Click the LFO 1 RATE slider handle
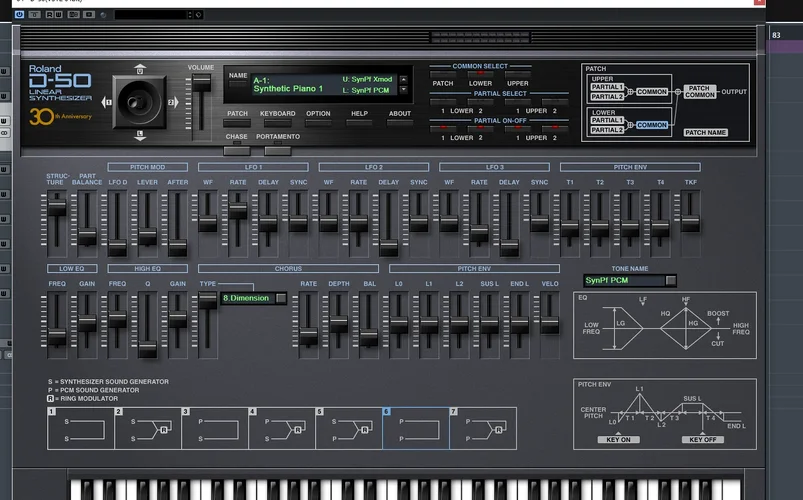Image resolution: width=803 pixels, height=500 pixels. (x=238, y=211)
